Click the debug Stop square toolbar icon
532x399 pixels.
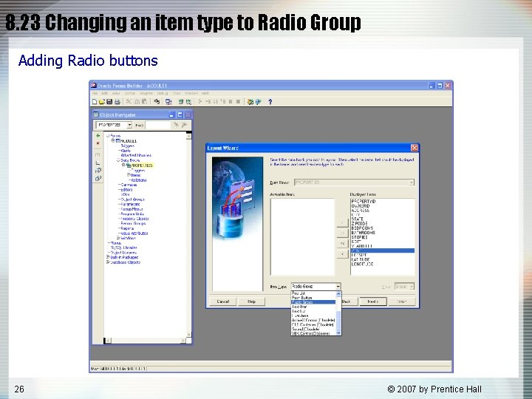[x=238, y=102]
